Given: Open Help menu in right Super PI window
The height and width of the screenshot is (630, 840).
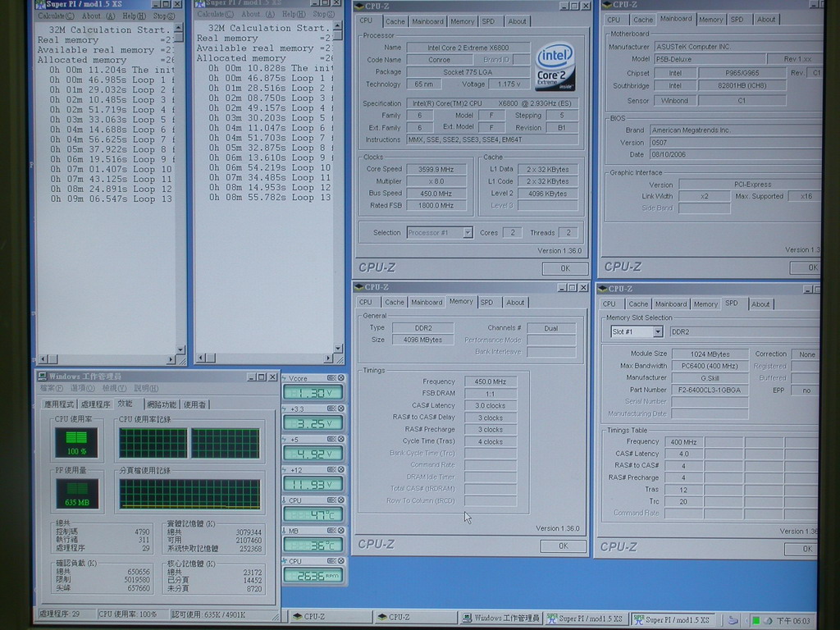Looking at the screenshot, I should tap(294, 14).
